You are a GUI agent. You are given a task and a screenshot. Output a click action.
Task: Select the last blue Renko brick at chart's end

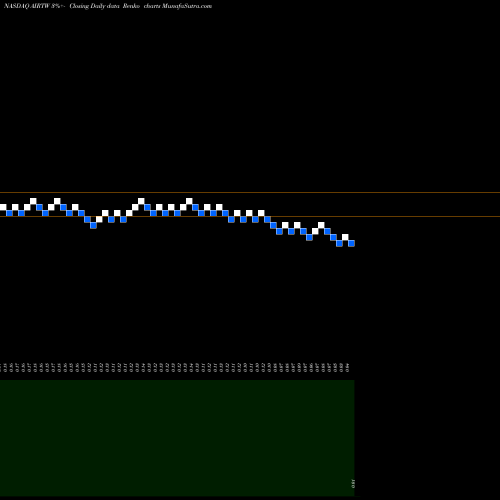click(351, 243)
